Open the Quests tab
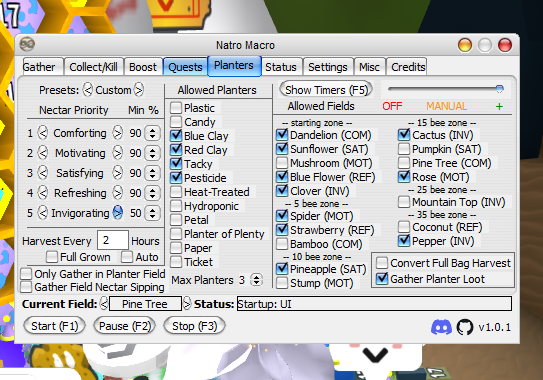The height and width of the screenshot is (380, 543). pos(185,67)
